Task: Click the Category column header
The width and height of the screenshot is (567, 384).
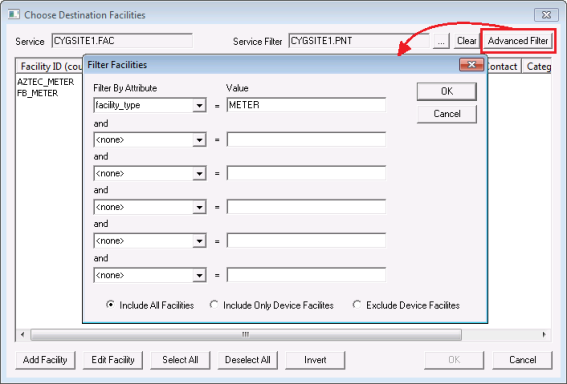Action: 537,66
